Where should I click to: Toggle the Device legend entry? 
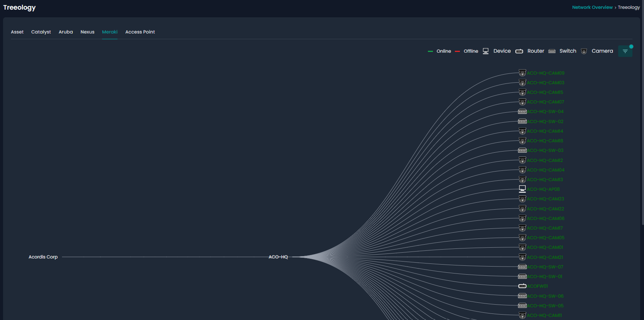497,51
